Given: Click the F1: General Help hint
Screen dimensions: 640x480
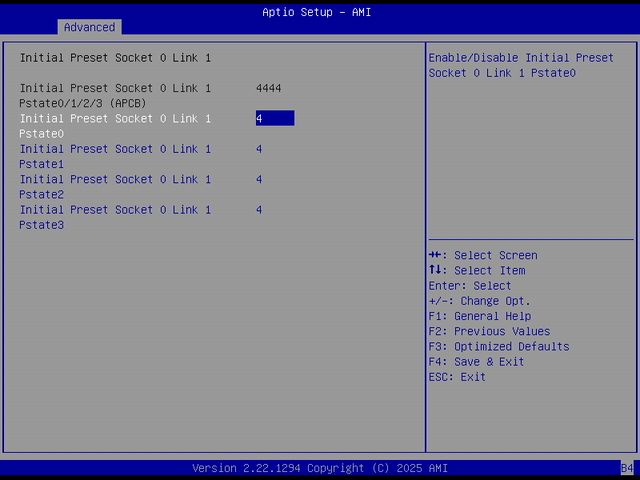Looking at the screenshot, I should point(480,316).
